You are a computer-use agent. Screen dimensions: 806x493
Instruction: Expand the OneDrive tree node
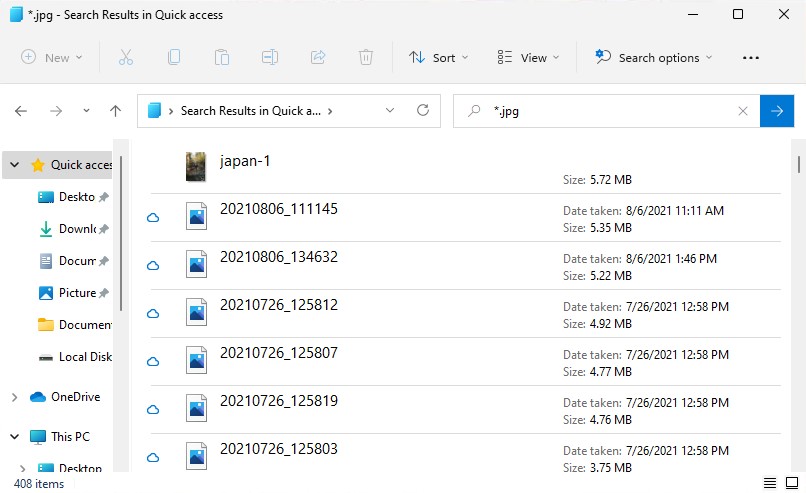14,397
